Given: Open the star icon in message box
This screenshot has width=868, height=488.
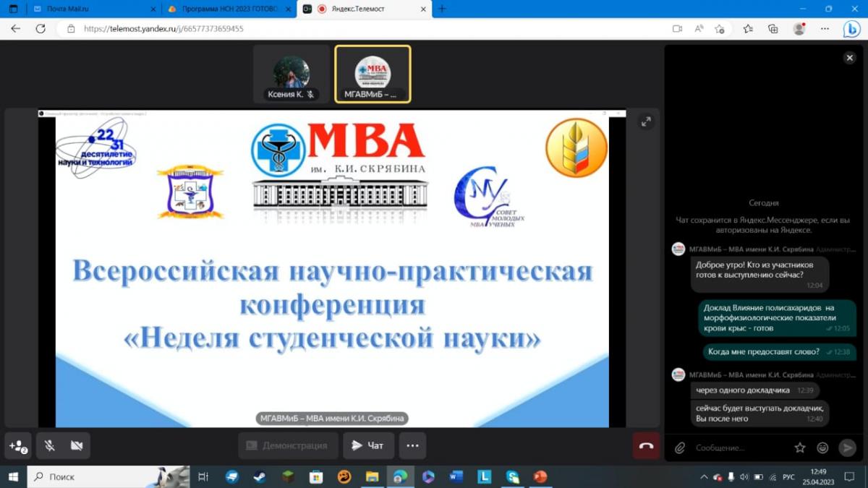Looking at the screenshot, I should click(x=800, y=448).
